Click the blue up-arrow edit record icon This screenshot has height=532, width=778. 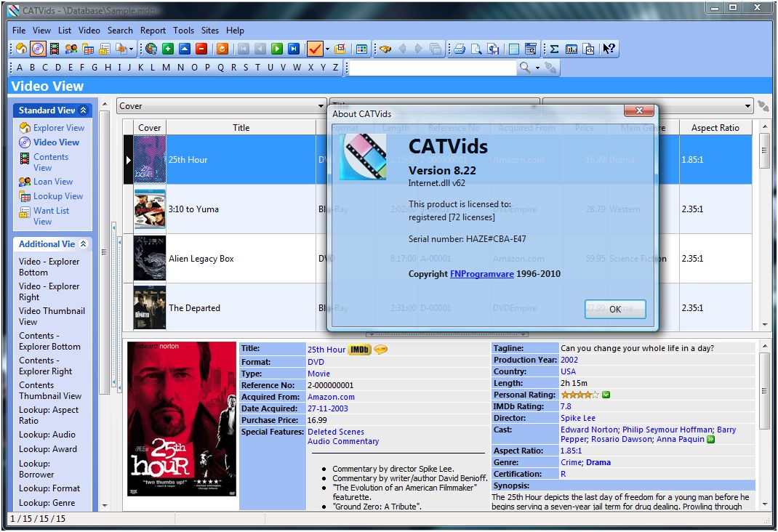(x=185, y=49)
